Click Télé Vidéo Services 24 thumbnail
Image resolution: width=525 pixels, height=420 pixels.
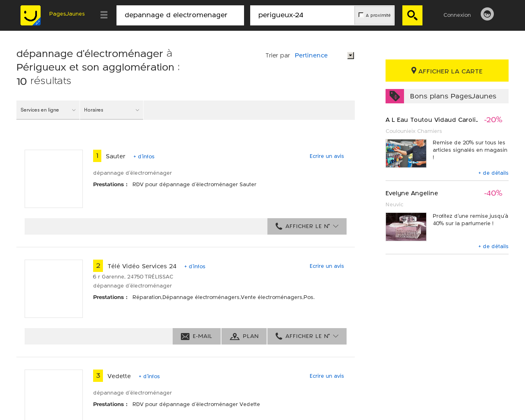point(54,289)
